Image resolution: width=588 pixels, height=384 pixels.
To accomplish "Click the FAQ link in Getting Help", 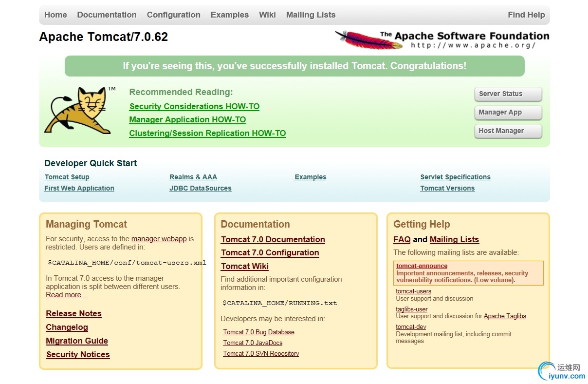I will click(x=402, y=239).
